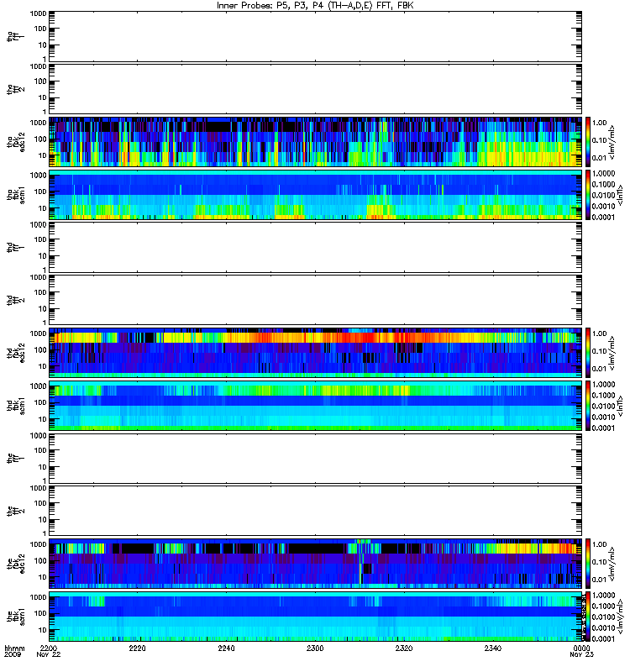Screen dimensions: 630x672
Task: Click the 'thd fbk scm1' y-axis title
Action: pyautogui.click(x=16, y=405)
